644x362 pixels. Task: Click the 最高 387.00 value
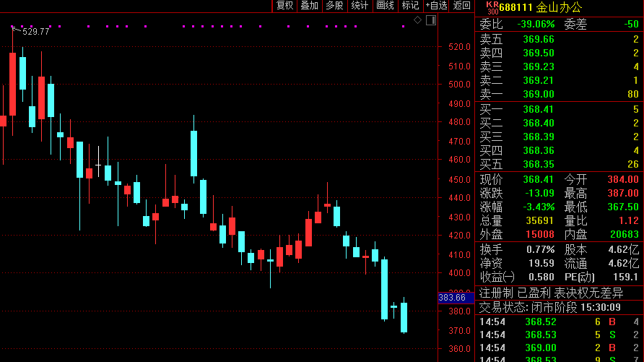[623, 193]
